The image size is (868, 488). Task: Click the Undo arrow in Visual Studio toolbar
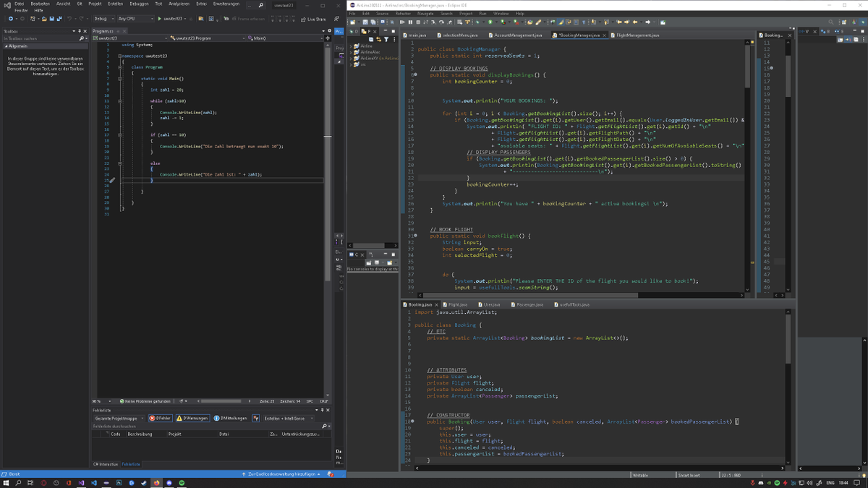[69, 19]
